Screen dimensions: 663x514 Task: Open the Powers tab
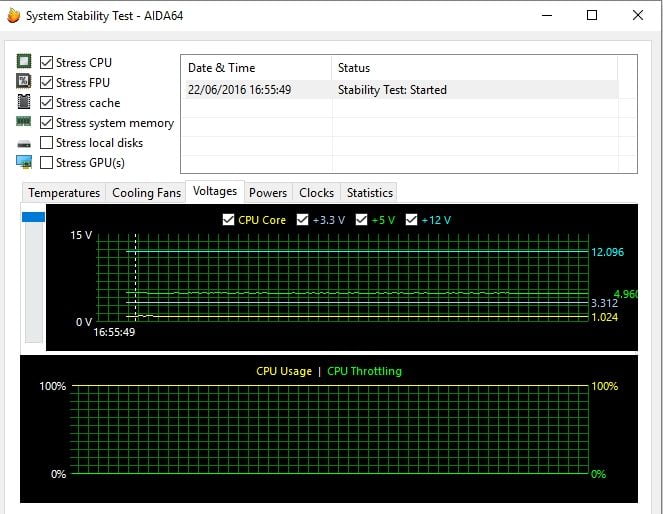[x=268, y=193]
